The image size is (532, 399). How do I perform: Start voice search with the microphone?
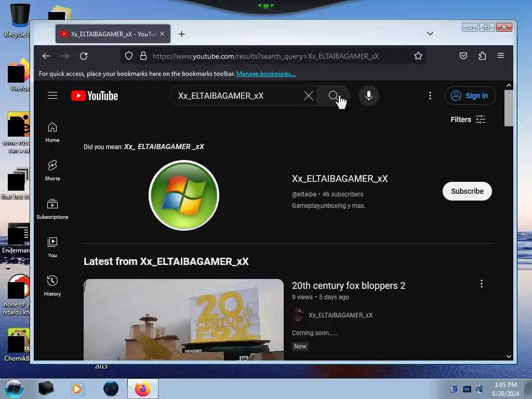[369, 96]
